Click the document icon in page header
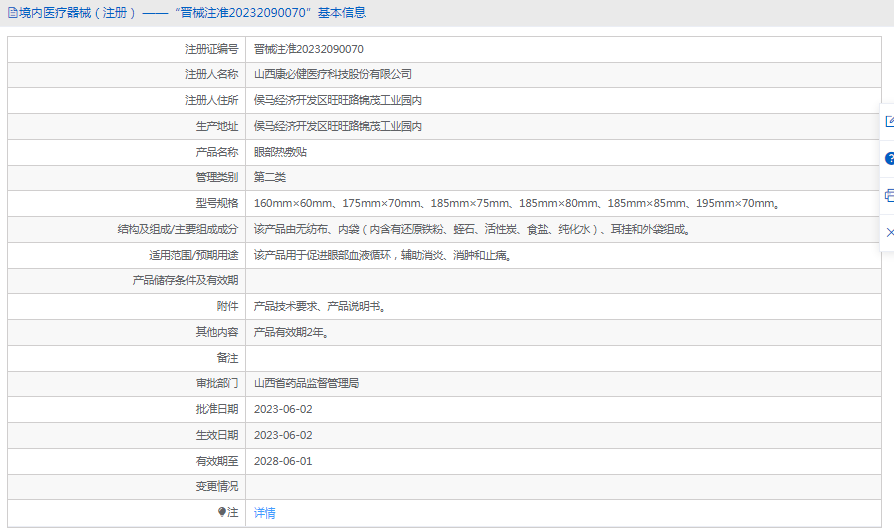Viewport: 894px width, 528px height. point(11,13)
